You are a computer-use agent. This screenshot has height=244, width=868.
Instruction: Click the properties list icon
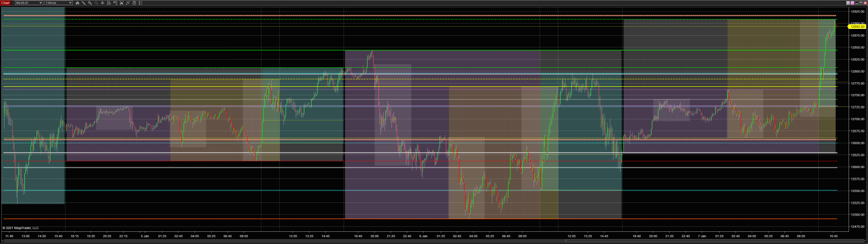pyautogui.click(x=141, y=3)
